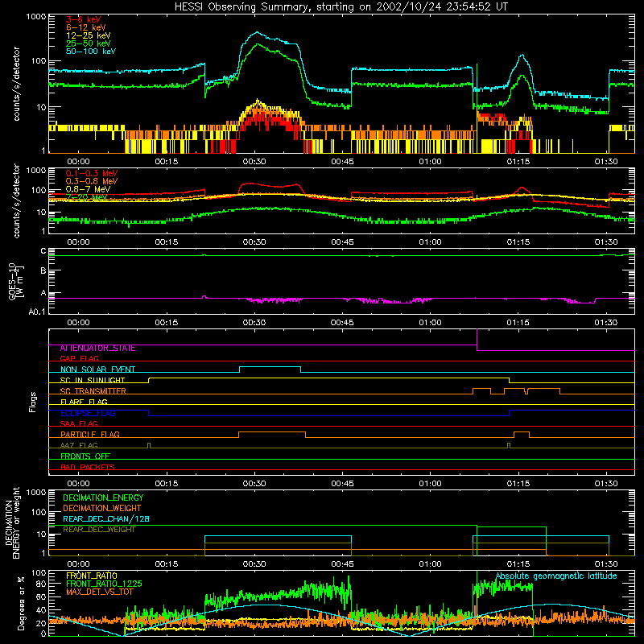Image resolution: width=644 pixels, height=644 pixels.
Task: Click the 0.1-0.3 MeV legend label
Action: (92, 173)
